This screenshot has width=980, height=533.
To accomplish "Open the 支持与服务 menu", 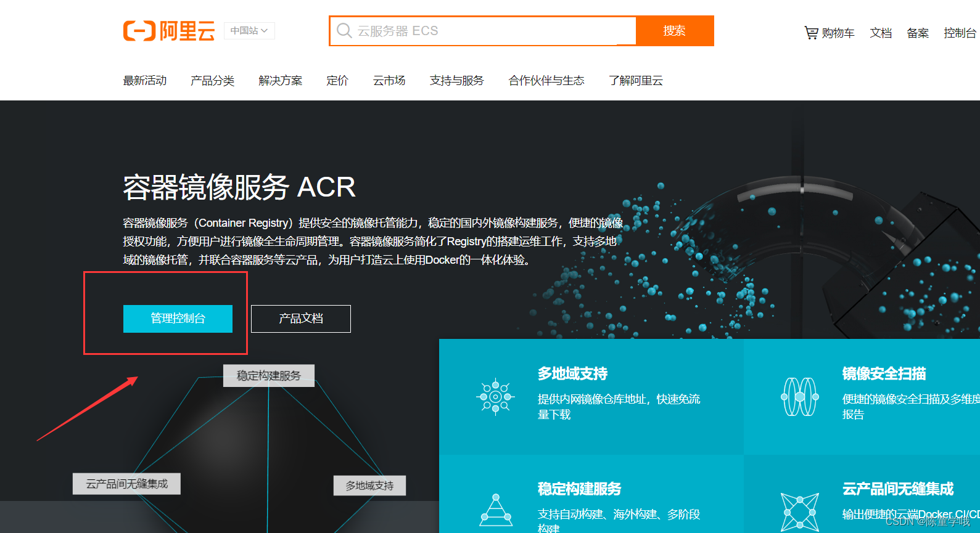I will [x=457, y=81].
